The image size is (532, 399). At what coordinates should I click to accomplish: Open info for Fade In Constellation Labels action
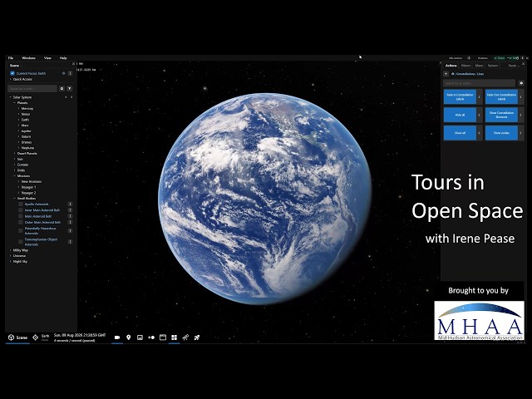click(x=480, y=97)
